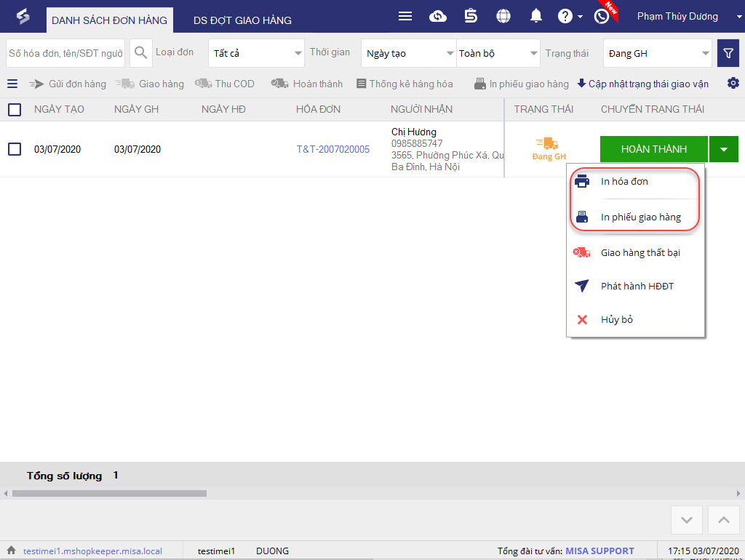Open the phone support icon marked New
Screen dimensions: 745x560
(602, 17)
